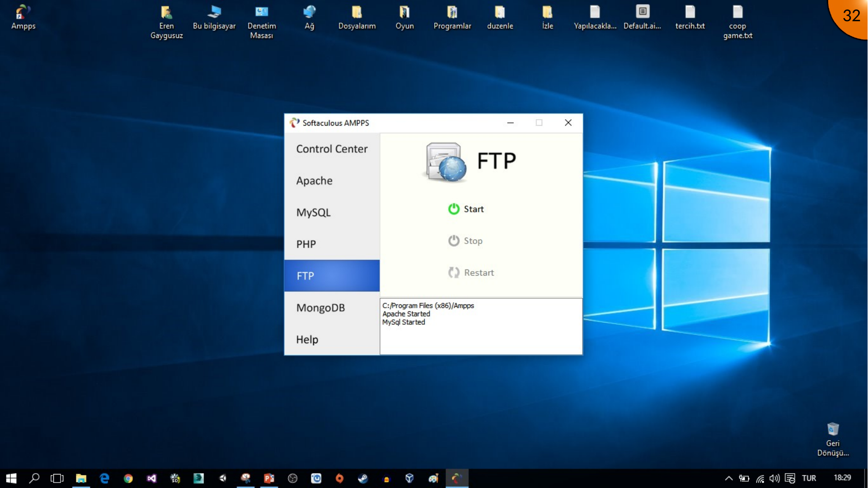This screenshot has height=488, width=868.
Task: Select the Oyun desktop folder
Action: tap(404, 17)
